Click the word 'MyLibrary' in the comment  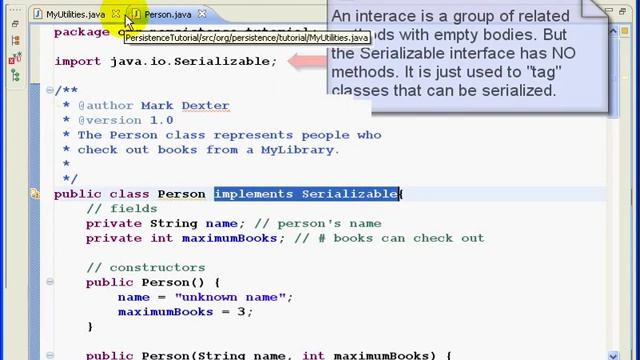297,150
